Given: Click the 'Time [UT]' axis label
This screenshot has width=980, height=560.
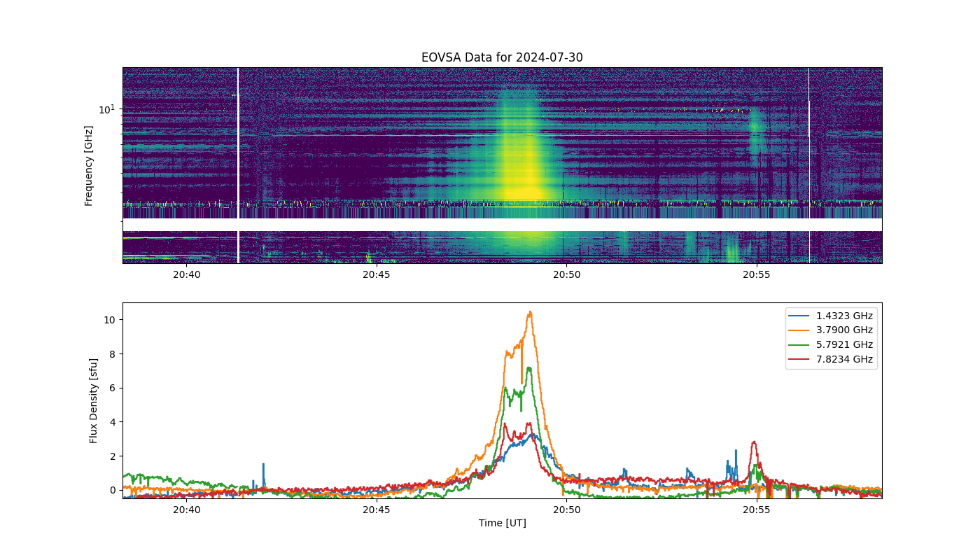Looking at the screenshot, I should (502, 523).
